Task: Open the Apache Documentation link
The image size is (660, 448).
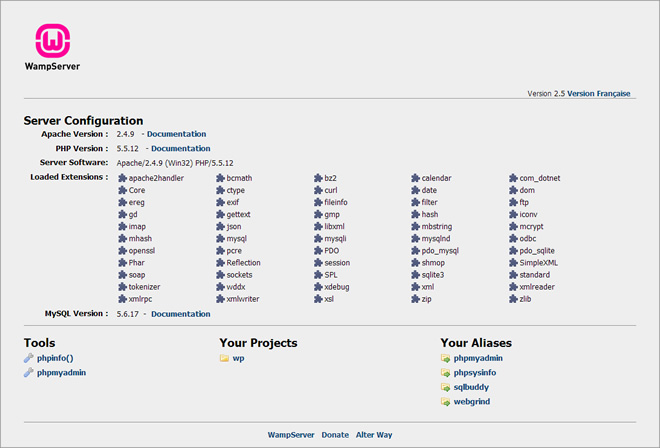Action: 176,134
